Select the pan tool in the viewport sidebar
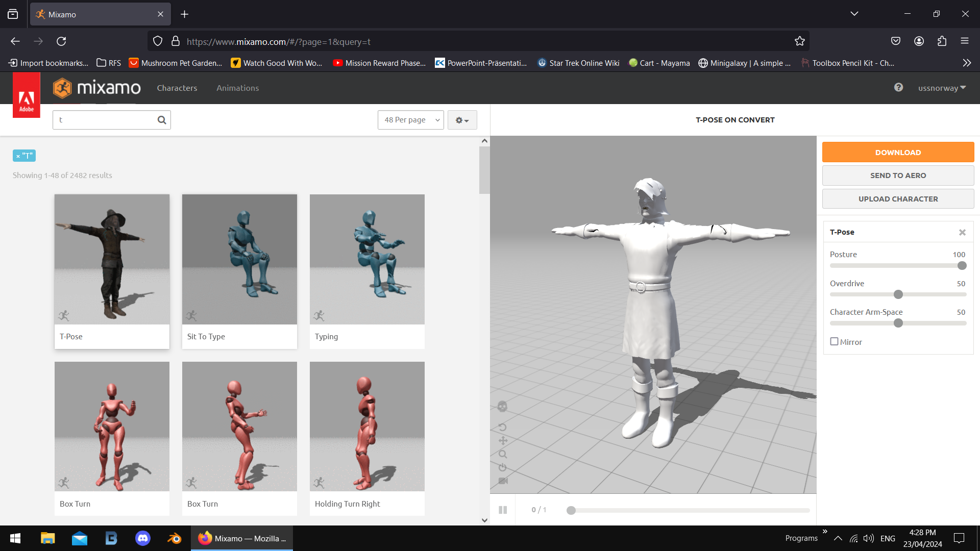Viewport: 980px width, 551px height. point(503,441)
